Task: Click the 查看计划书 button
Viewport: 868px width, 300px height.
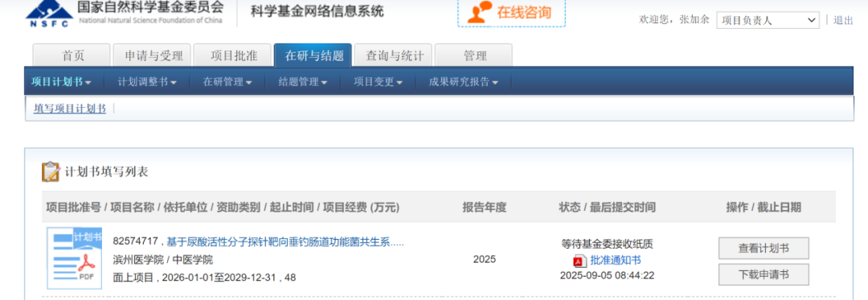Action: [x=764, y=249]
